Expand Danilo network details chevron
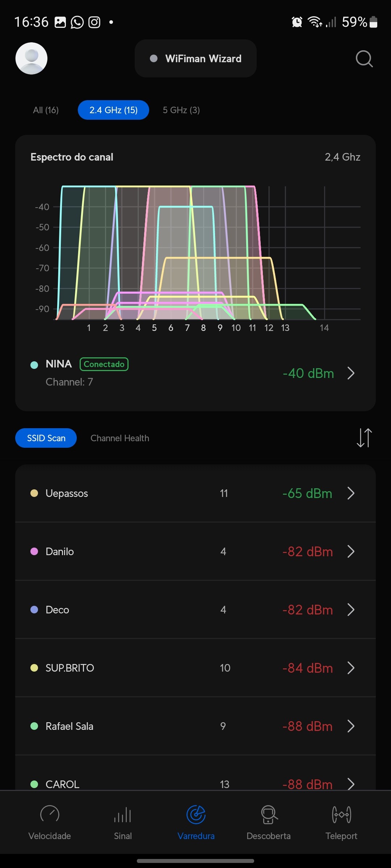 [x=351, y=551]
